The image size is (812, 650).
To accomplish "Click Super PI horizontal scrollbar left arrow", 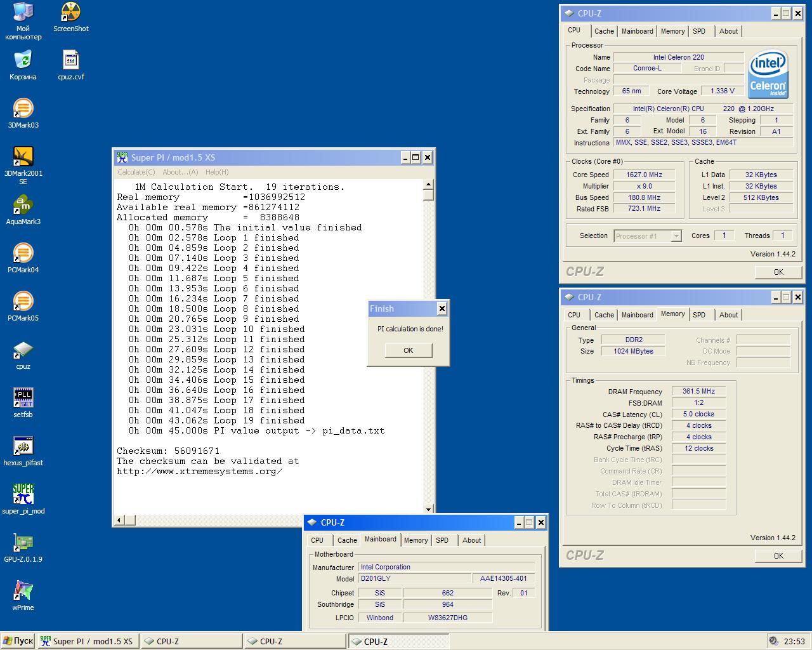I will click(119, 521).
